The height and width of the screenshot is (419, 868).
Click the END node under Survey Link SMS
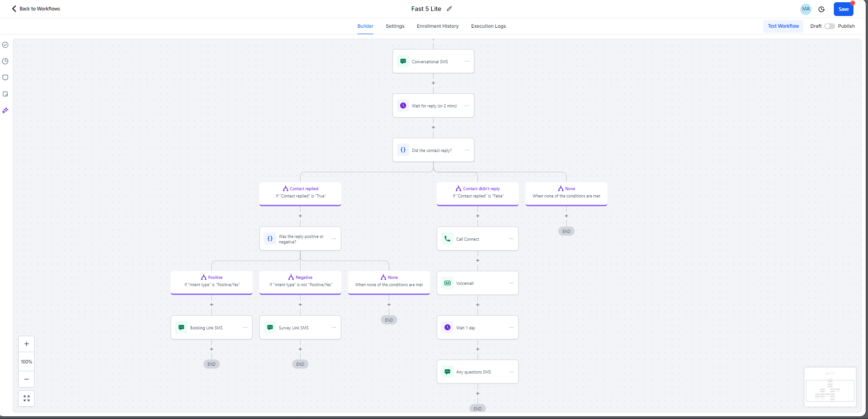tap(300, 364)
